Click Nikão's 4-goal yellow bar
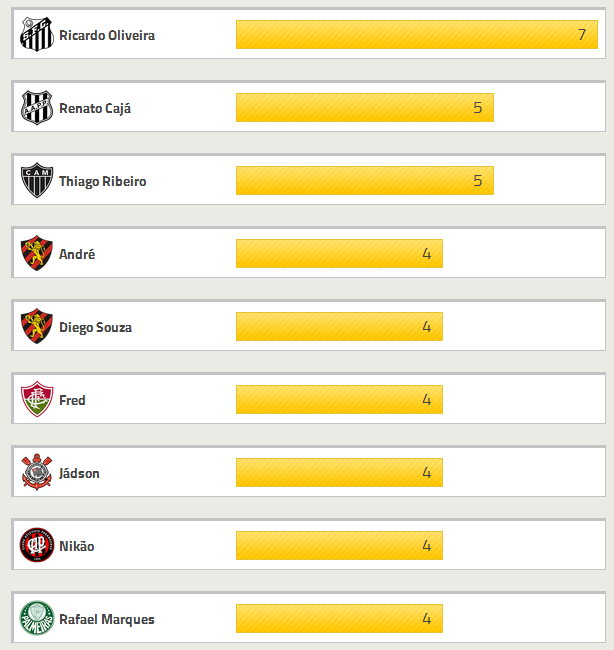The image size is (614, 650). pos(339,546)
